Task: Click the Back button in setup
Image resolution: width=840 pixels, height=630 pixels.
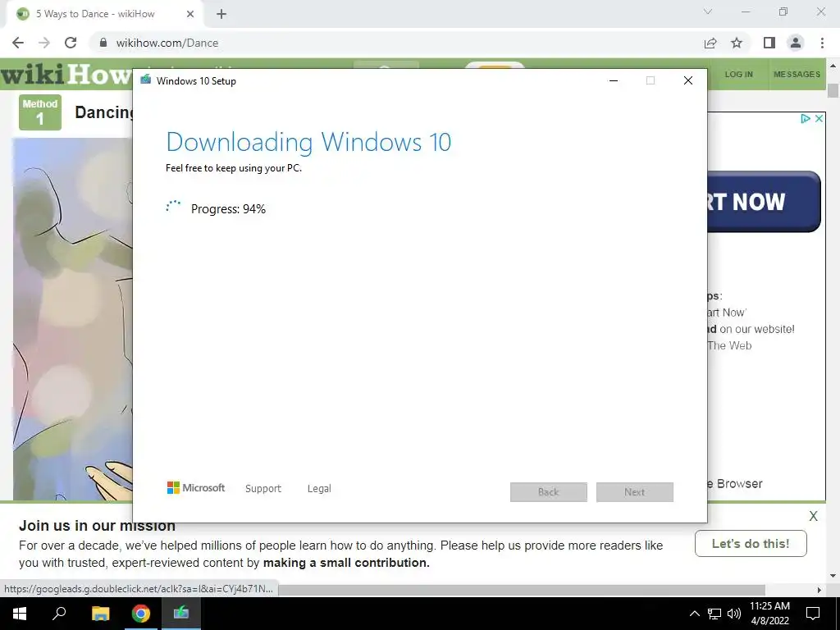Action: 549,492
